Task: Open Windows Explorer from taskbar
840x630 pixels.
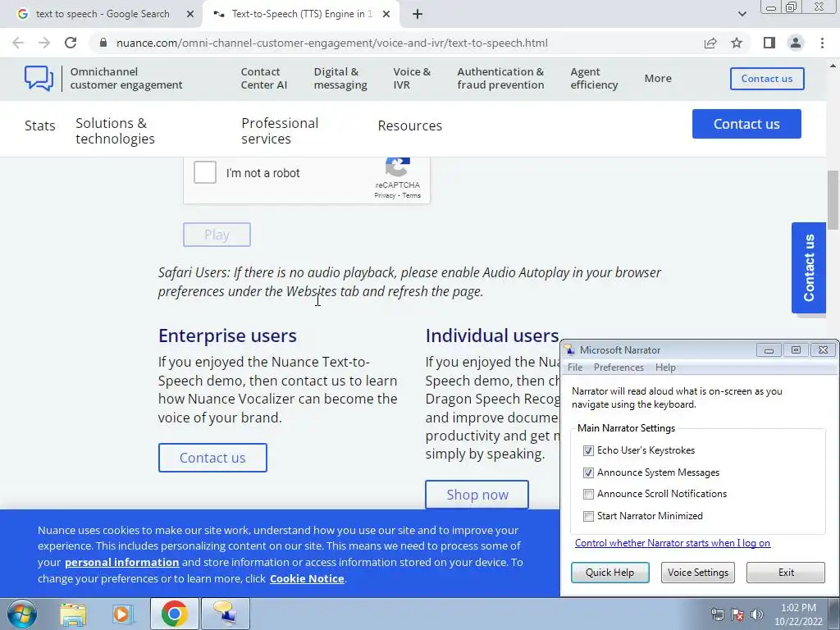Action: (x=73, y=614)
